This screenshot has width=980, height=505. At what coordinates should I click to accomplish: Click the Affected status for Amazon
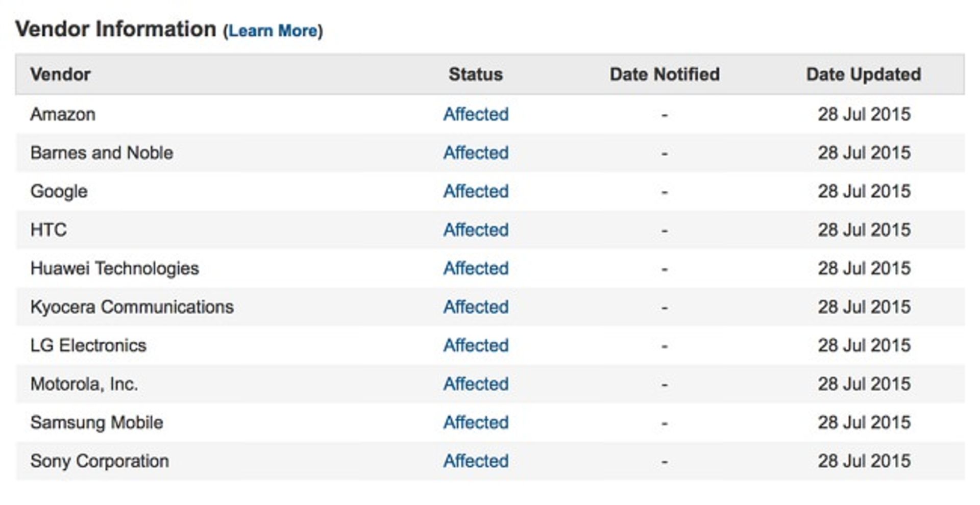tap(476, 114)
